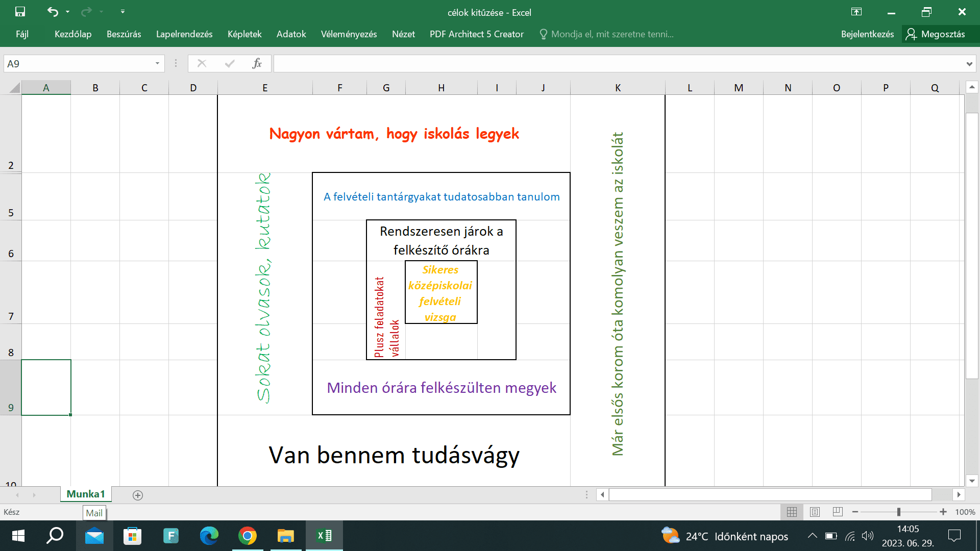Screen dimensions: 980x551
Task: Click the Undo arrow icon
Action: click(x=53, y=12)
